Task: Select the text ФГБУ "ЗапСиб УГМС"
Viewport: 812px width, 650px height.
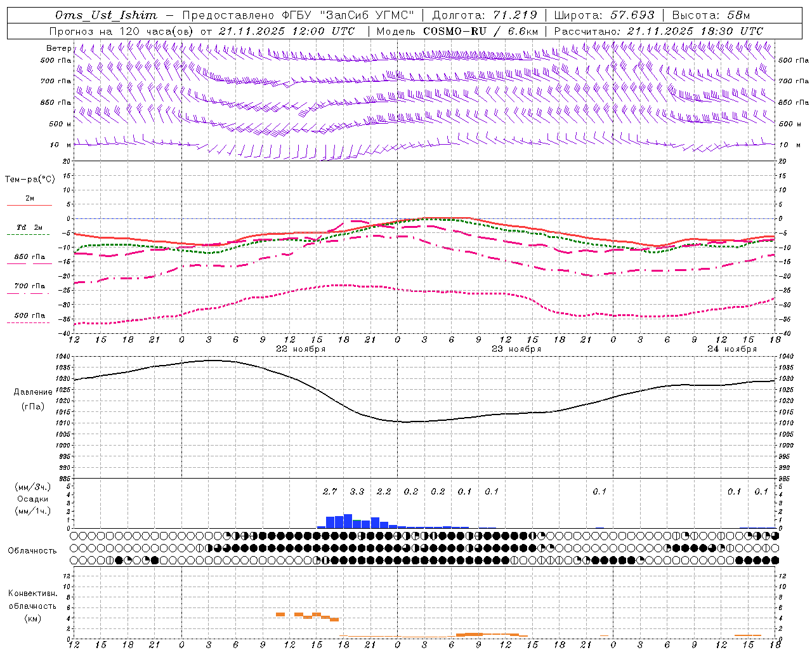Action: coord(347,15)
